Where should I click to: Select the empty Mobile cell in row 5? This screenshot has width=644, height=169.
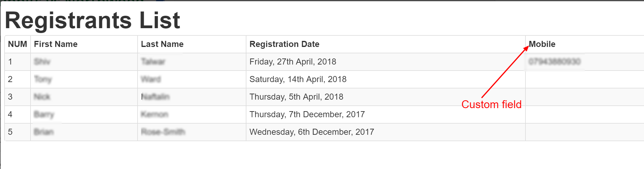(x=584, y=132)
